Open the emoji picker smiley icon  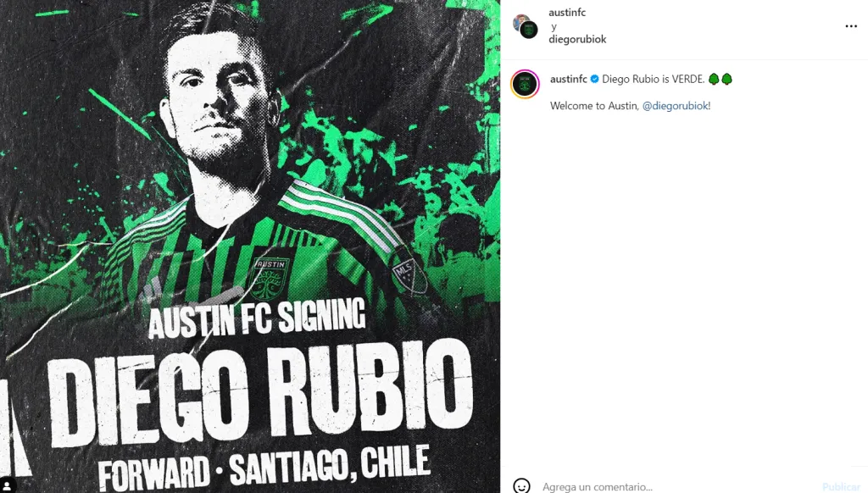[x=521, y=486]
